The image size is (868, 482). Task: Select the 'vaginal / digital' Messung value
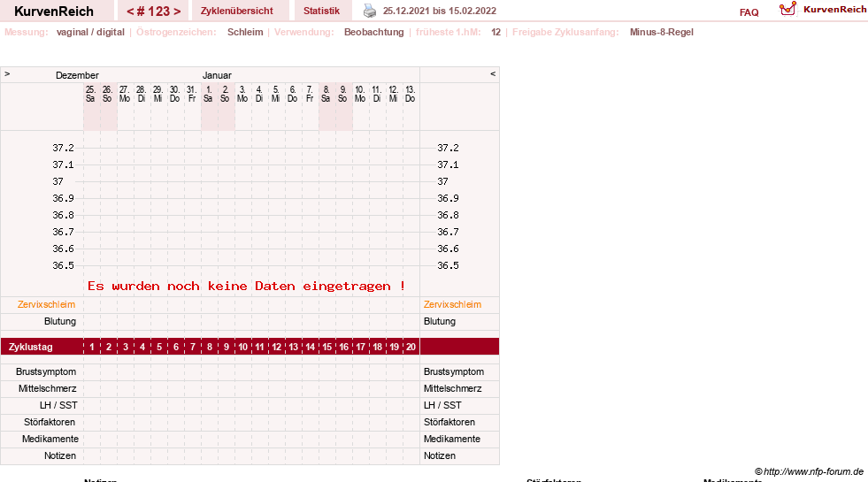point(90,32)
